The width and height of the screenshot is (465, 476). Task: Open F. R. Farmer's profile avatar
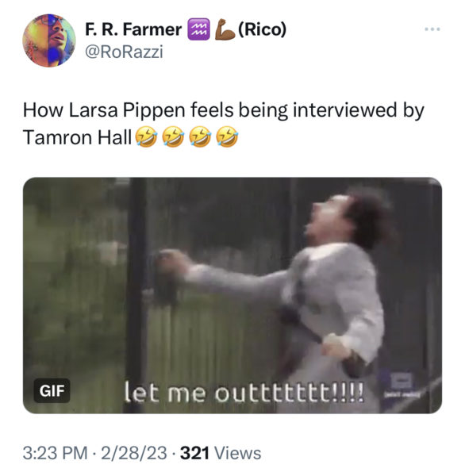[49, 40]
